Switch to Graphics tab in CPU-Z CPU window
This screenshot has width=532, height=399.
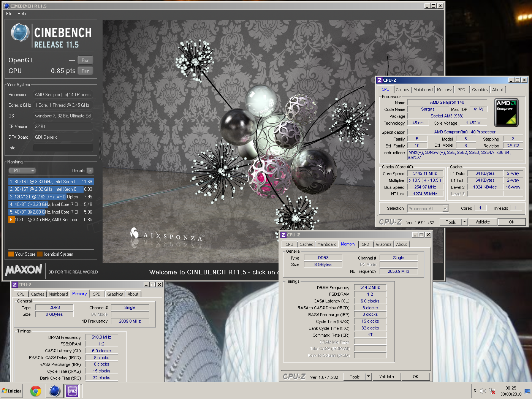pyautogui.click(x=480, y=90)
